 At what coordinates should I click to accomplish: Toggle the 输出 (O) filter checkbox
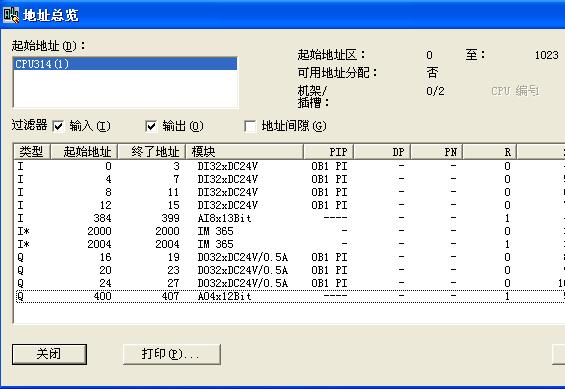151,126
